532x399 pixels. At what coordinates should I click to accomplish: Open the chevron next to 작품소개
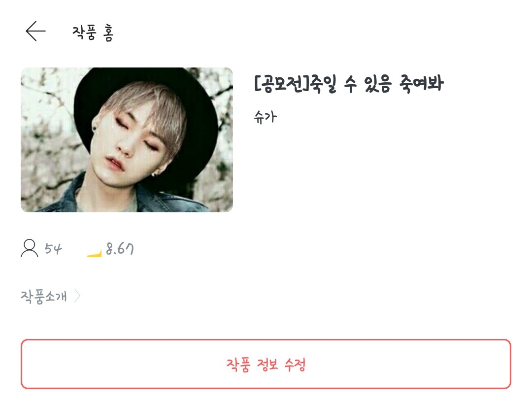(x=77, y=296)
